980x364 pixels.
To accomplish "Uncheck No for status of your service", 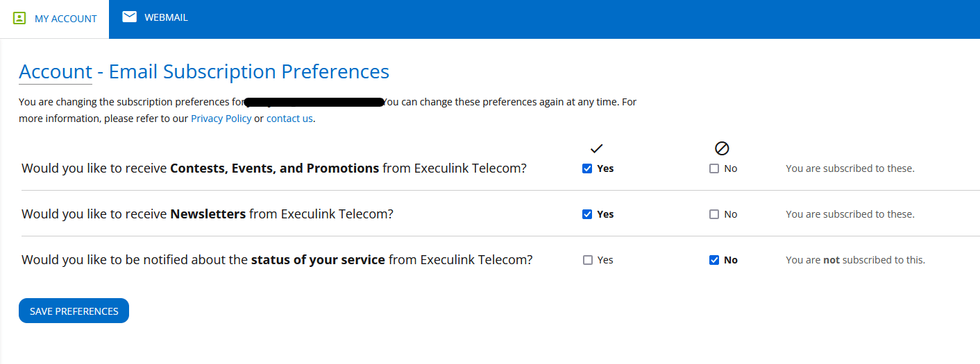I will tap(714, 260).
